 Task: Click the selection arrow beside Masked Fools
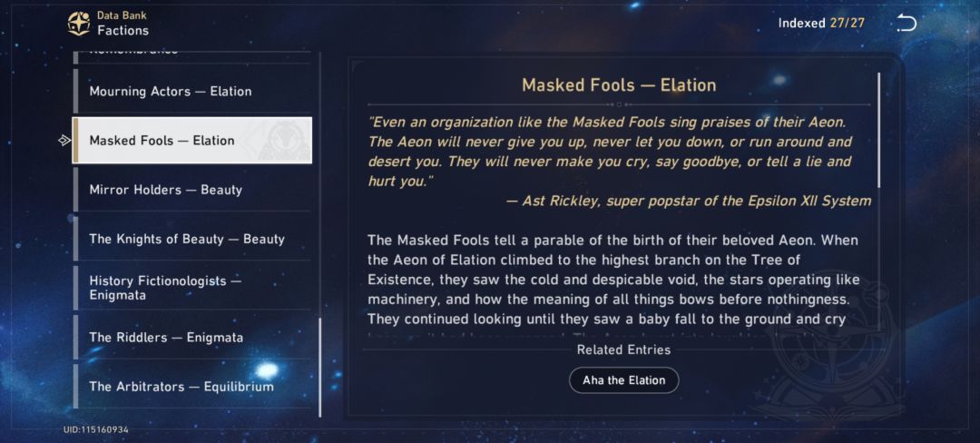(64, 141)
